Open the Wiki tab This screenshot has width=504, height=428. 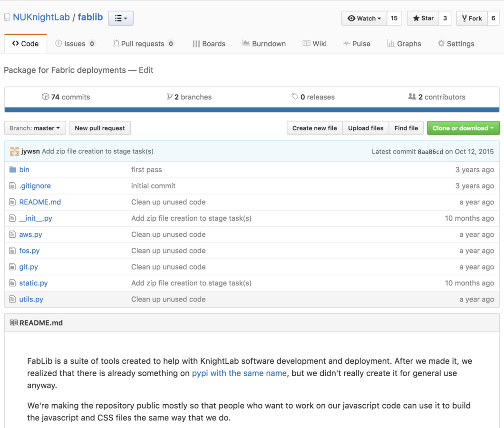(x=314, y=44)
